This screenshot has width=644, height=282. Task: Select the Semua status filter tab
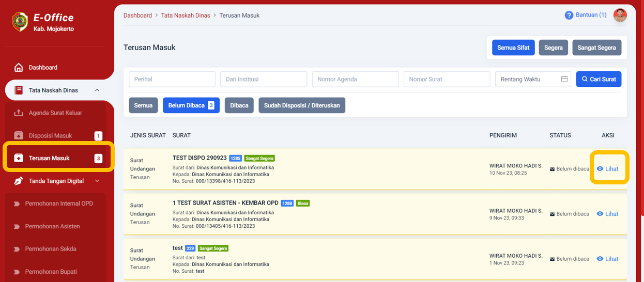143,105
